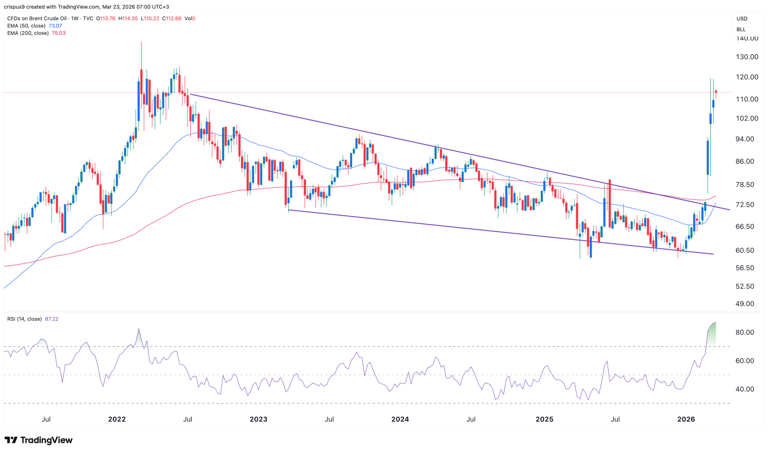Click the USD currency label above the price axis

(x=742, y=19)
